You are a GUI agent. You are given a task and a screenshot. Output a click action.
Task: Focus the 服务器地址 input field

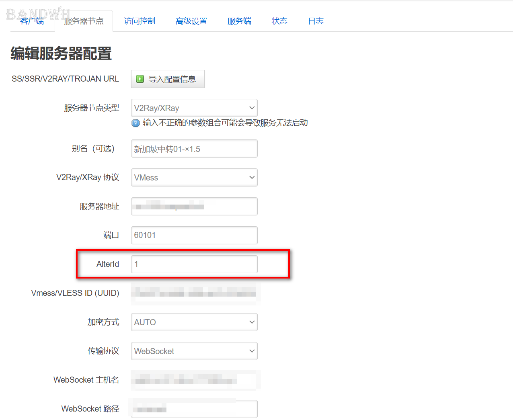[194, 206]
